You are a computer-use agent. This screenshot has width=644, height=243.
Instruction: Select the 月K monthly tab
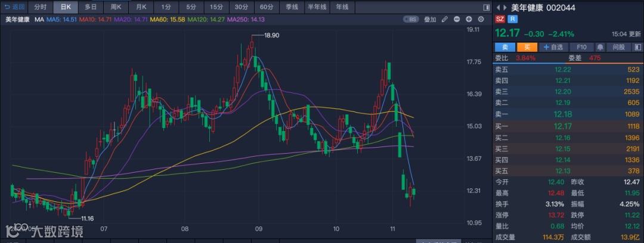(x=141, y=7)
